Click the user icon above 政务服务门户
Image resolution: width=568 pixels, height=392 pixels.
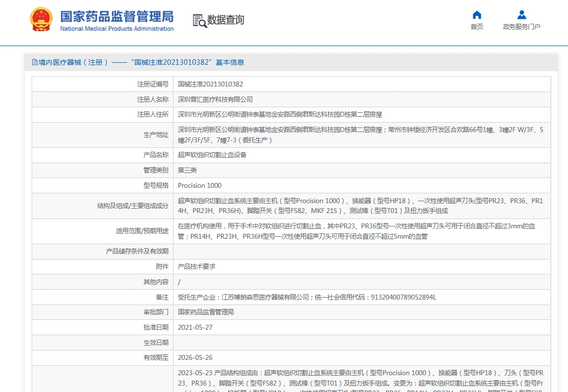click(521, 15)
